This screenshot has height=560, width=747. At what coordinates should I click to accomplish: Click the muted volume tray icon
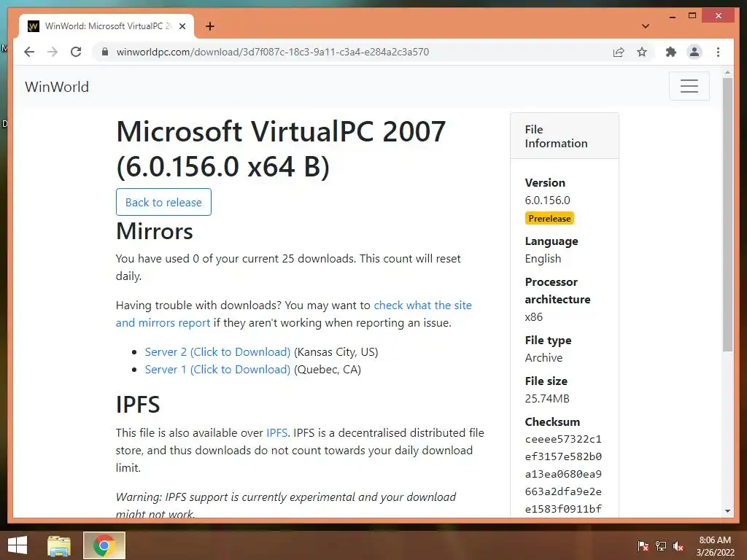678,546
